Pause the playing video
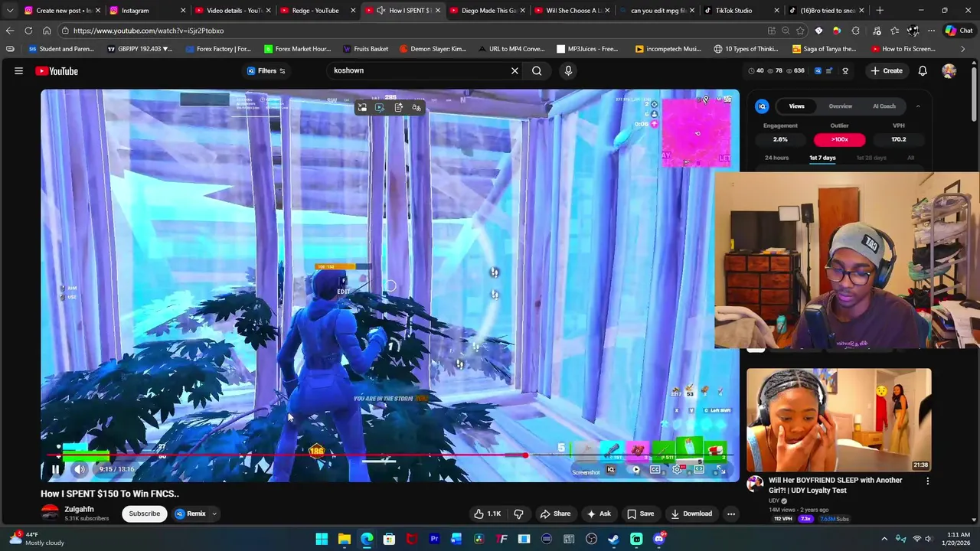Image resolution: width=980 pixels, height=551 pixels. 55,469
